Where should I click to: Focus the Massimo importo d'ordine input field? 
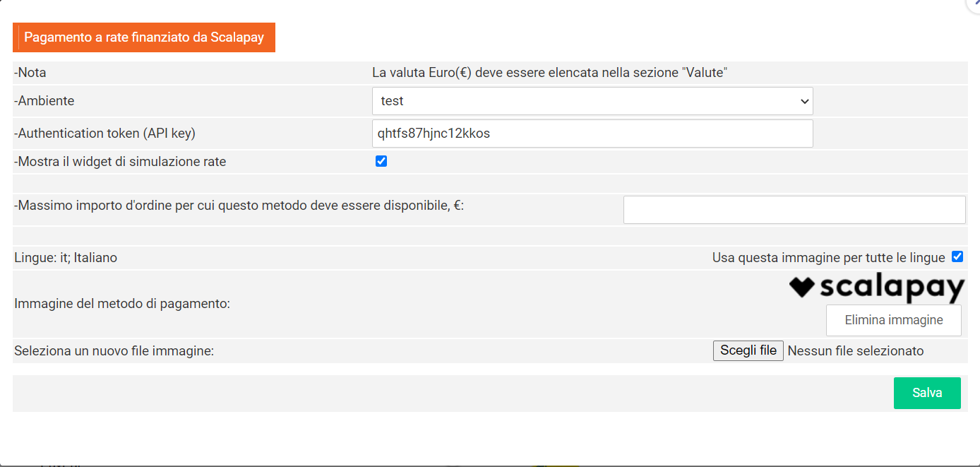[794, 210]
